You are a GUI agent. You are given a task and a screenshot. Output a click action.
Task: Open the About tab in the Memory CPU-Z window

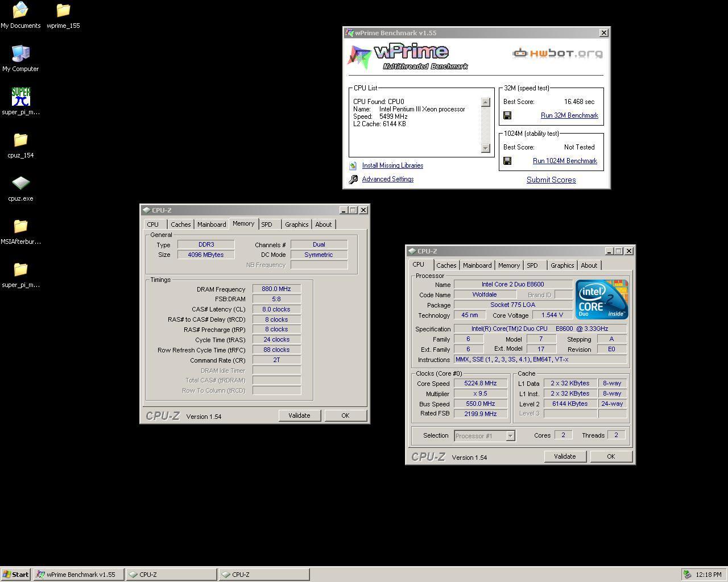click(x=324, y=225)
